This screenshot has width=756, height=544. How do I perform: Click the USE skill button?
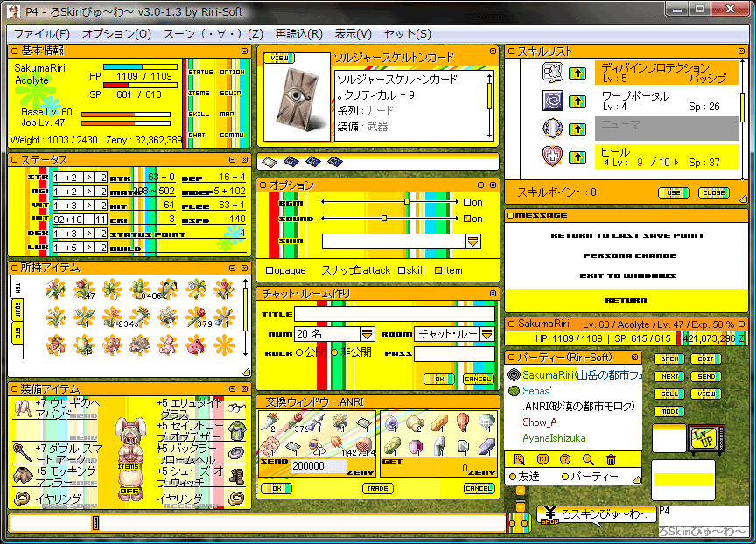(674, 192)
